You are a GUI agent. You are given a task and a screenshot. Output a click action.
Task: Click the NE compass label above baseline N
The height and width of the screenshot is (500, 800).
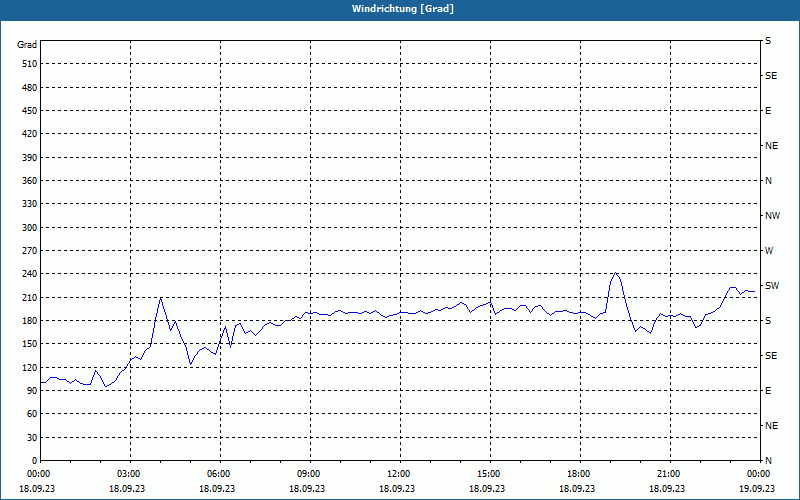(771, 426)
